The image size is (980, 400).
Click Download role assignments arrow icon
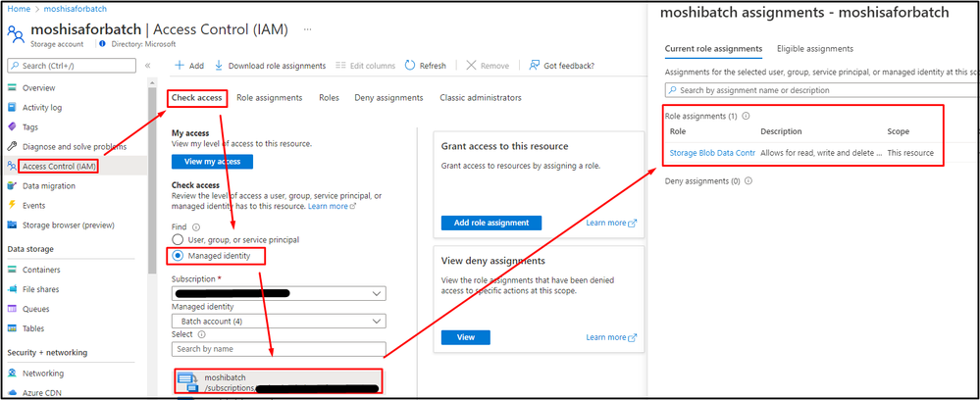click(x=219, y=66)
